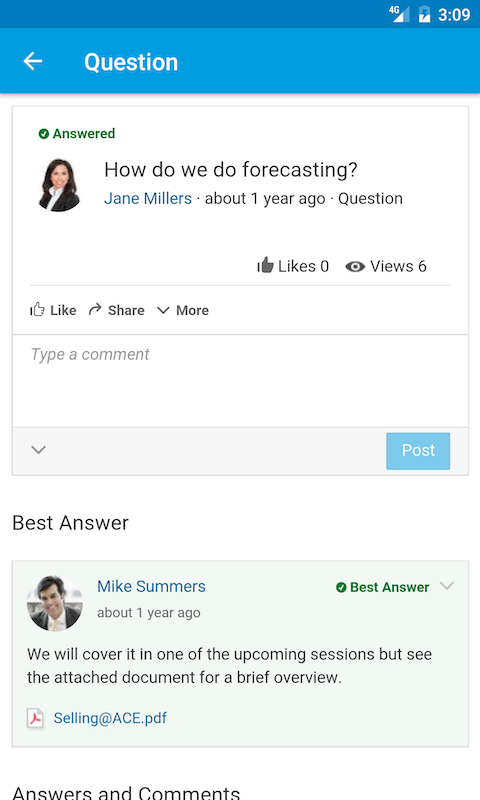Tap the eye icon beside Views
This screenshot has width=480, height=800.
click(355, 266)
